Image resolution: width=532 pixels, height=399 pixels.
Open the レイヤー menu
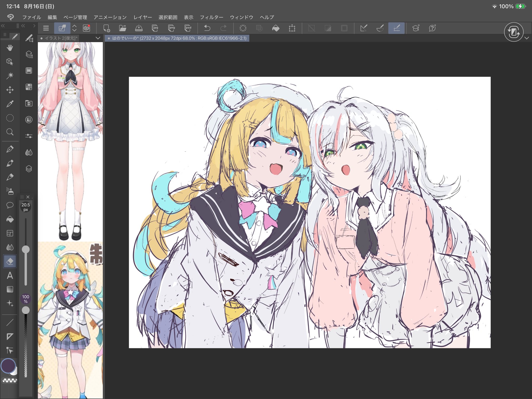[x=143, y=17]
